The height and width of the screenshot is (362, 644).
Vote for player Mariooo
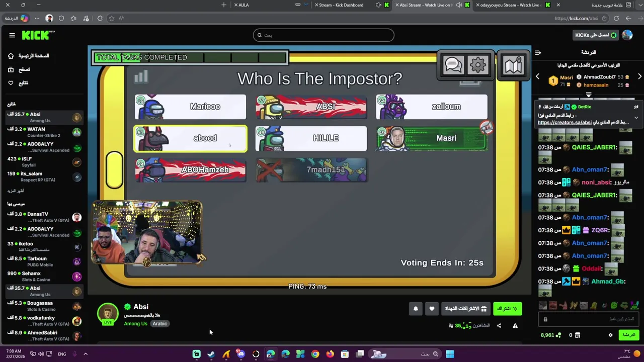pyautogui.click(x=191, y=107)
